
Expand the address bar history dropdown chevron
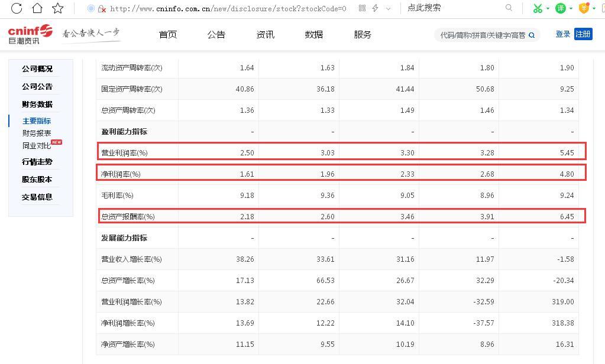pos(388,8)
